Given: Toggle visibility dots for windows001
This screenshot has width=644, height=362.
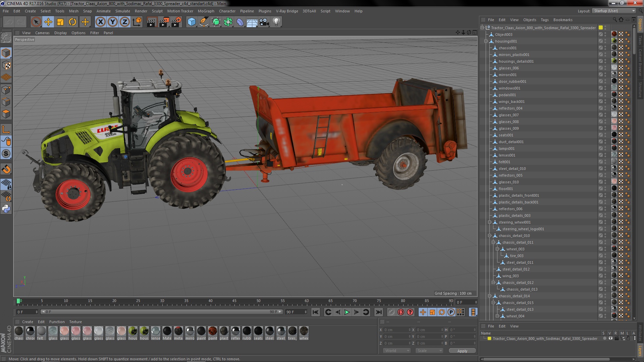Looking at the screenshot, I should [605, 88].
